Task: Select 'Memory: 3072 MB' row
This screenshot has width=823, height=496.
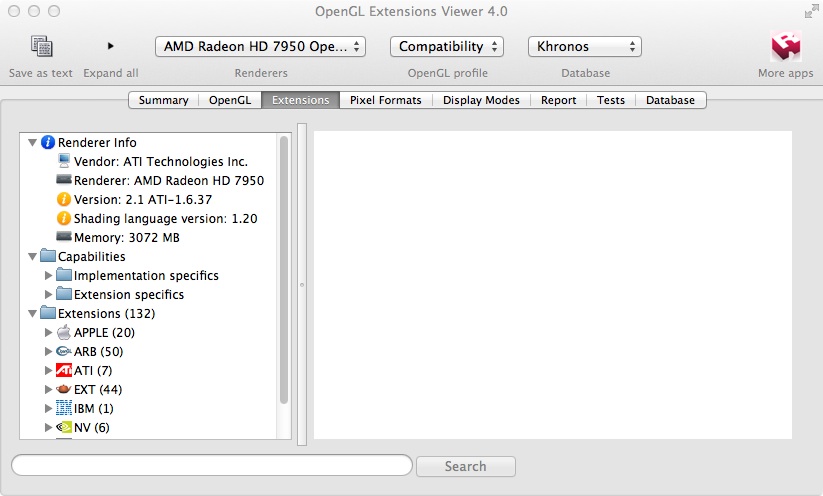Action: point(126,237)
